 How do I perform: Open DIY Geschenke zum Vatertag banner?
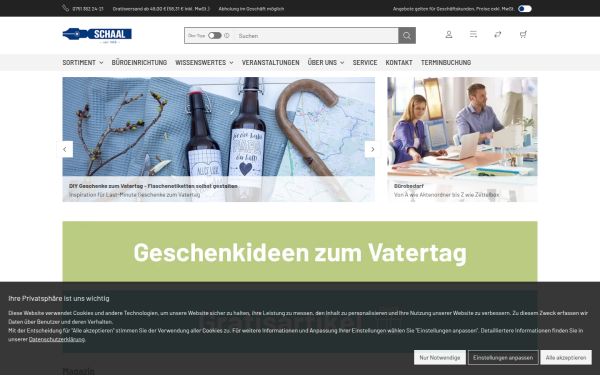(x=218, y=139)
